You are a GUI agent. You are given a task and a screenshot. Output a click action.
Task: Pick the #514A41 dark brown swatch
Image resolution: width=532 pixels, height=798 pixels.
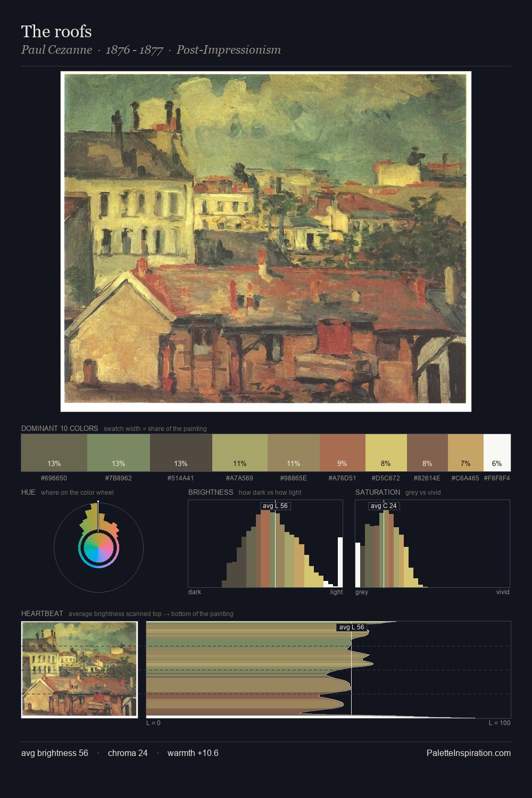[x=181, y=453]
